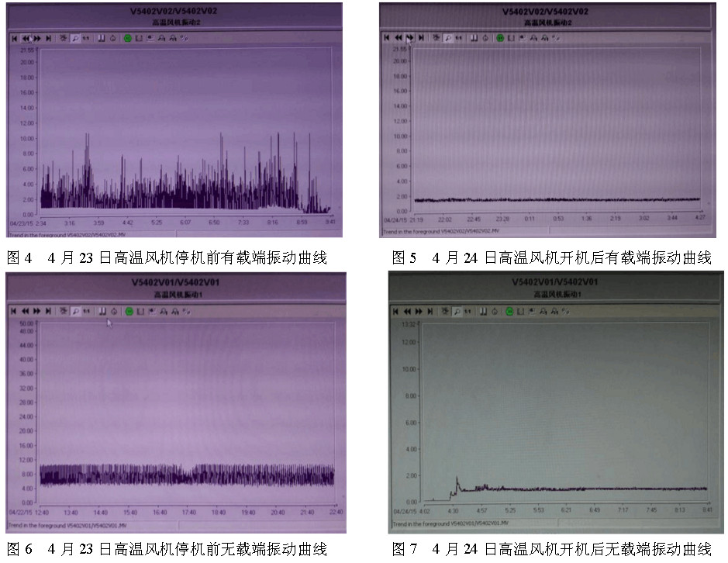Step backward (double-left arrows) in Figure 4 trend

pos(26,39)
